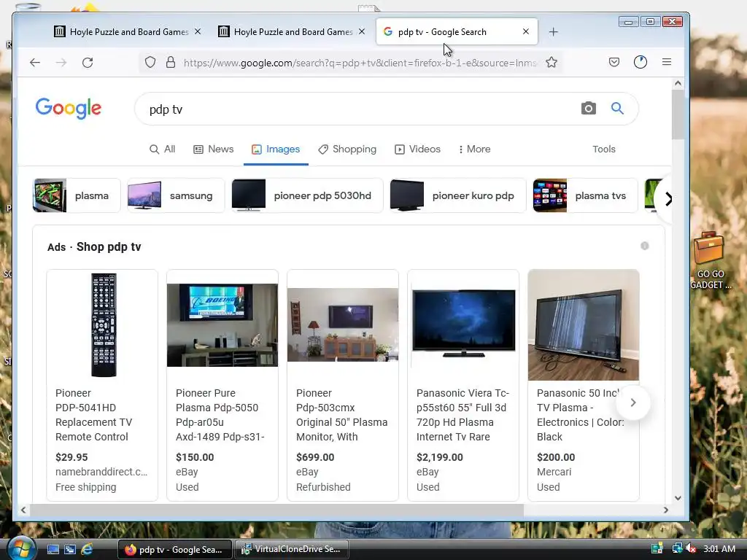Close the second Hoyle Puzzle tab
This screenshot has width=747, height=560.
[x=362, y=31]
